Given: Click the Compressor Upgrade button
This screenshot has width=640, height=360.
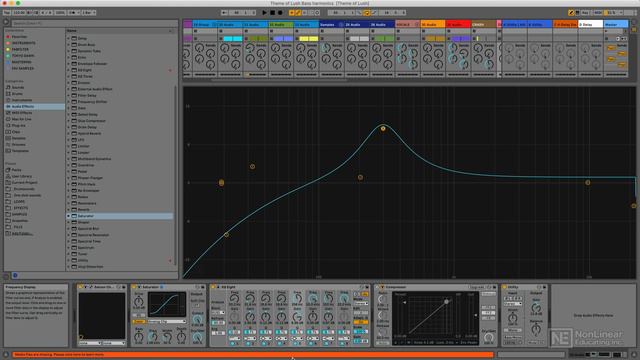Looking at the screenshot, I should [x=477, y=287].
